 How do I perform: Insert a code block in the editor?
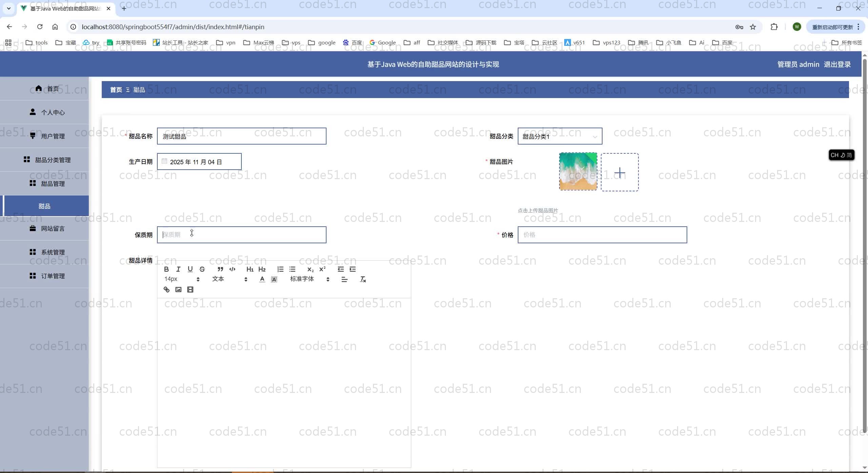(x=232, y=269)
